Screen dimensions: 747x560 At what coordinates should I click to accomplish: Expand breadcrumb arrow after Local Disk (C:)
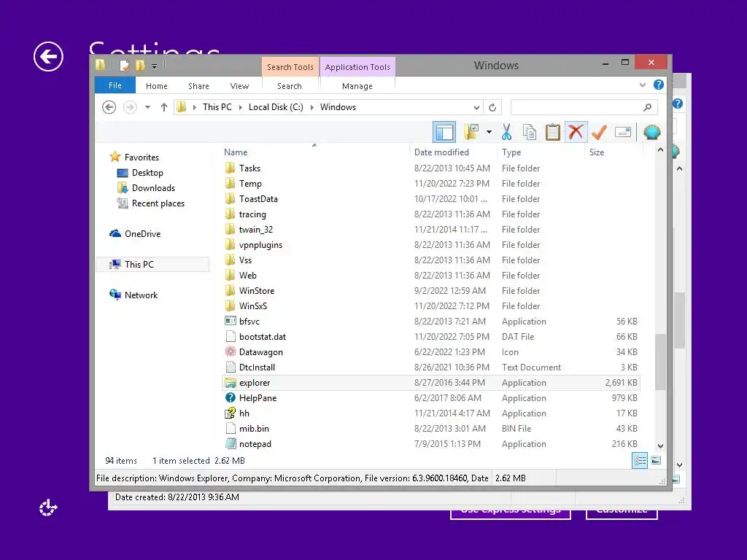(311, 107)
